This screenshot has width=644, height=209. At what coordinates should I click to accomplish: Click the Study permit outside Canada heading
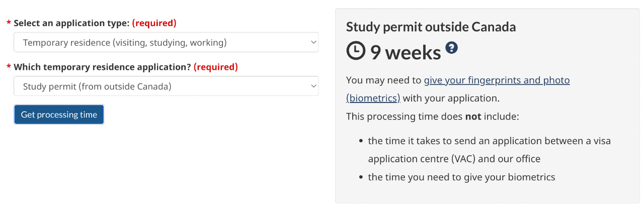click(x=431, y=27)
